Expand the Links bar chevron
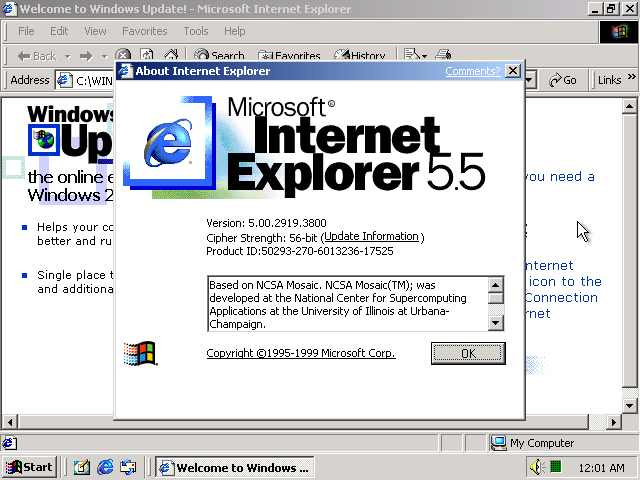640x480 pixels. click(631, 76)
